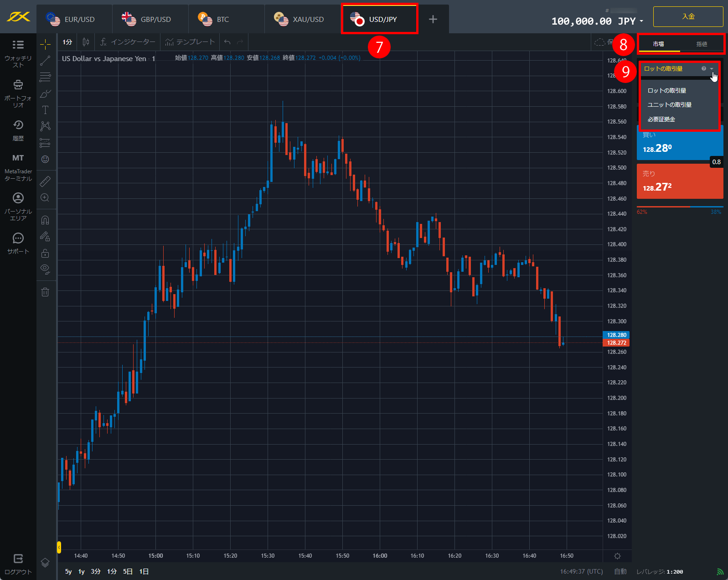This screenshot has height=580, width=728.
Task: Add a new symbol tab with plus
Action: pos(433,19)
